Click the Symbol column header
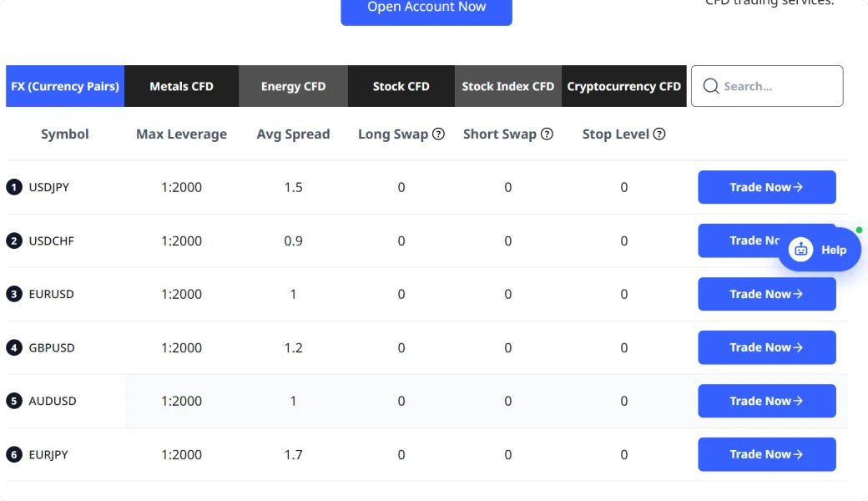 [x=65, y=134]
